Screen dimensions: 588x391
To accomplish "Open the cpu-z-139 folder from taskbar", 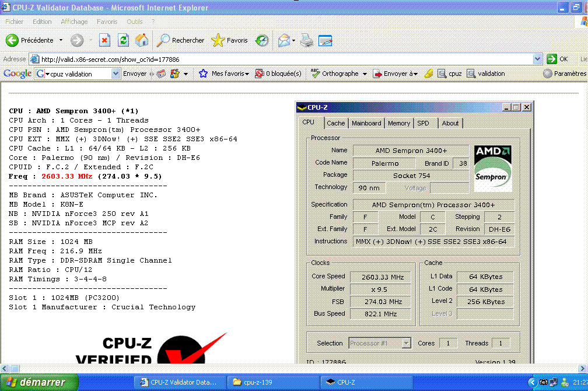I will coord(273,382).
